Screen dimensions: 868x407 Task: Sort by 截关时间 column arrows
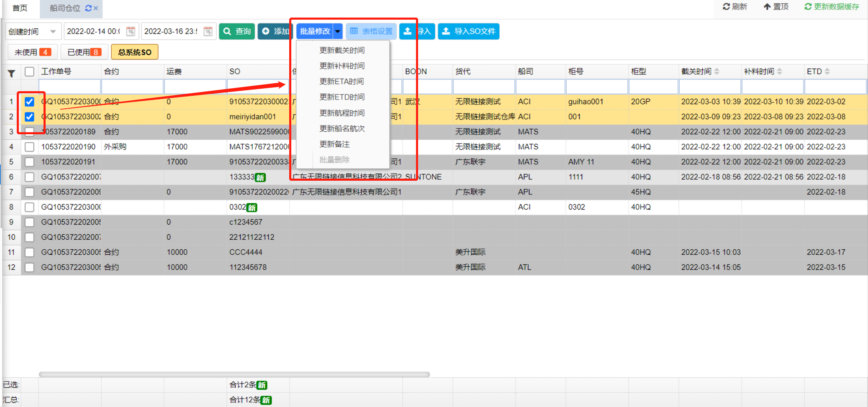click(716, 72)
